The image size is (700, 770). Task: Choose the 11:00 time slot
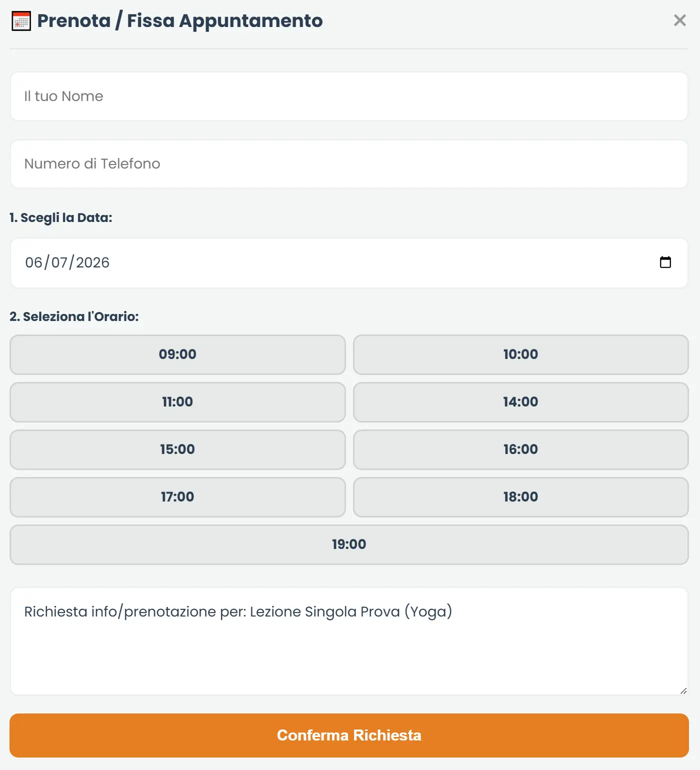[x=177, y=402]
